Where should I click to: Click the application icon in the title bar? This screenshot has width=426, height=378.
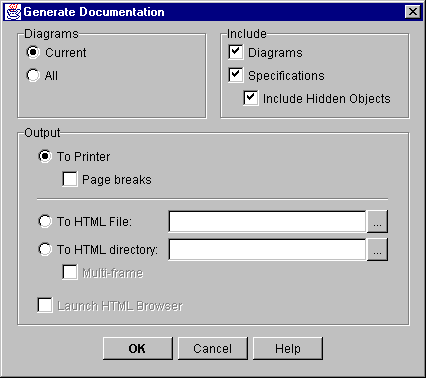click(x=13, y=12)
